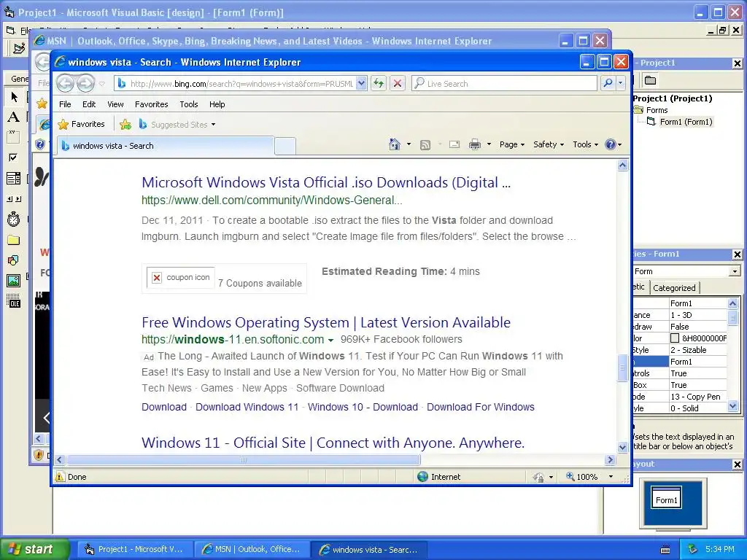Click the Stop loading button
The height and width of the screenshot is (560, 747).
point(398,83)
